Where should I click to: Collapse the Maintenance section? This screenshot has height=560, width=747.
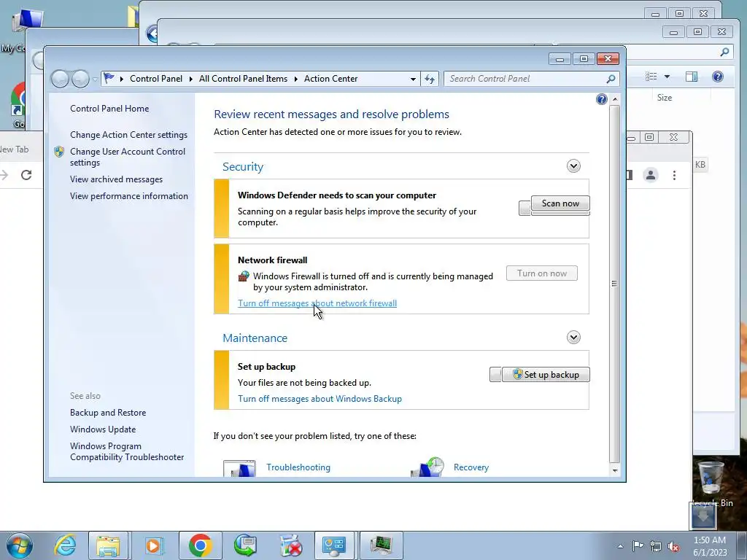tap(573, 338)
